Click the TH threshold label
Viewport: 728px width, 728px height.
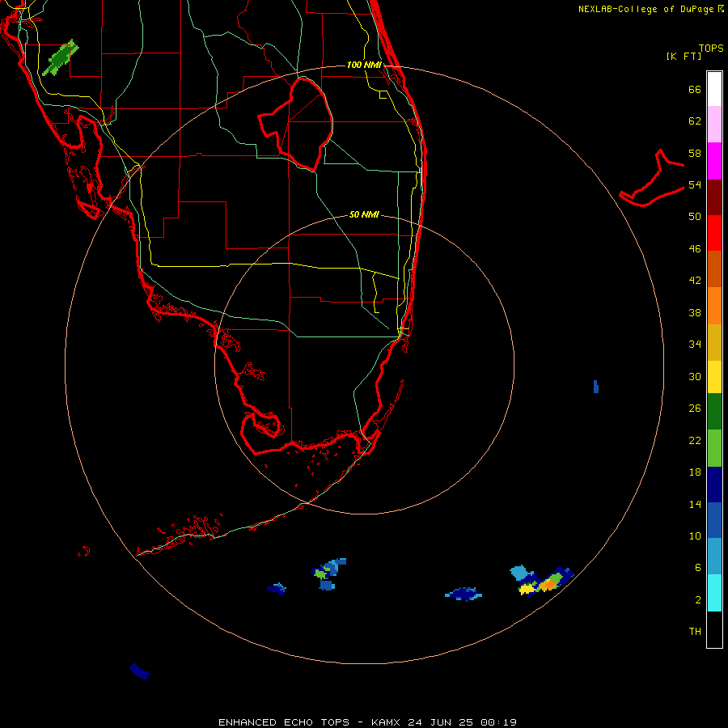(695, 632)
